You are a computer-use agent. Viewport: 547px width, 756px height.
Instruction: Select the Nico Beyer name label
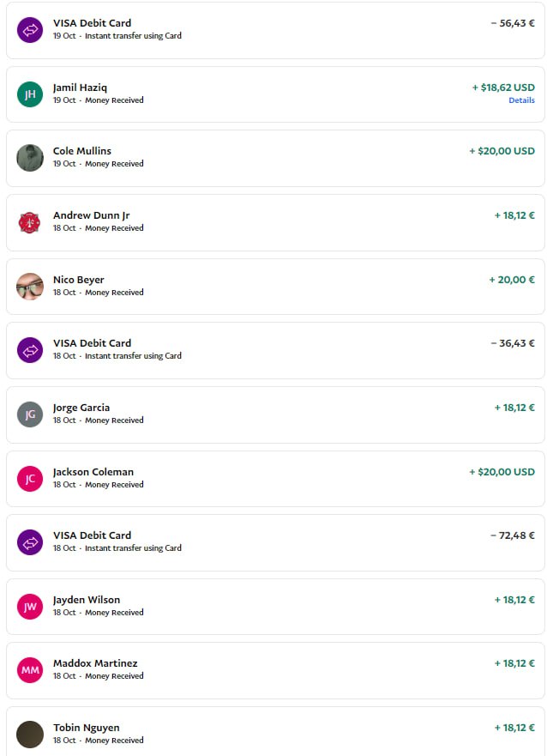[79, 280]
